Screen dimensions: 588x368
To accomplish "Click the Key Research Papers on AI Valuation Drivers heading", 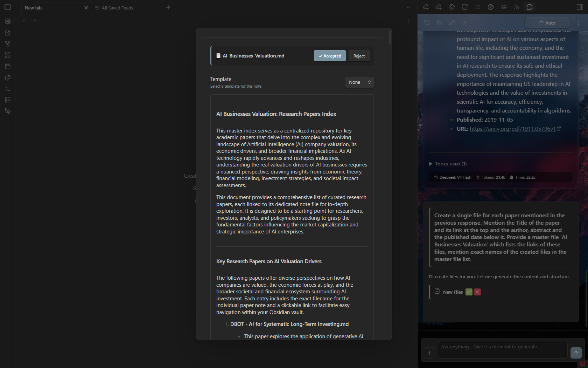I will tap(269, 261).
